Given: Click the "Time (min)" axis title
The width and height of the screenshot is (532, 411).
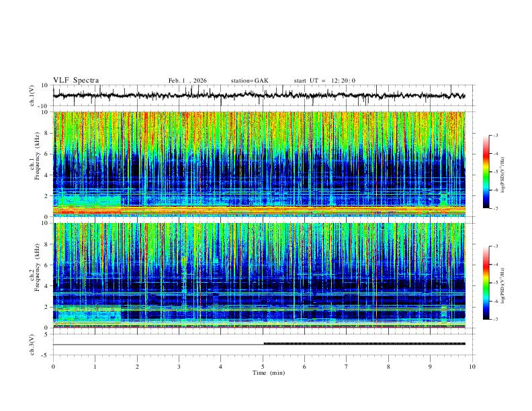Looking at the screenshot, I should (269, 373).
